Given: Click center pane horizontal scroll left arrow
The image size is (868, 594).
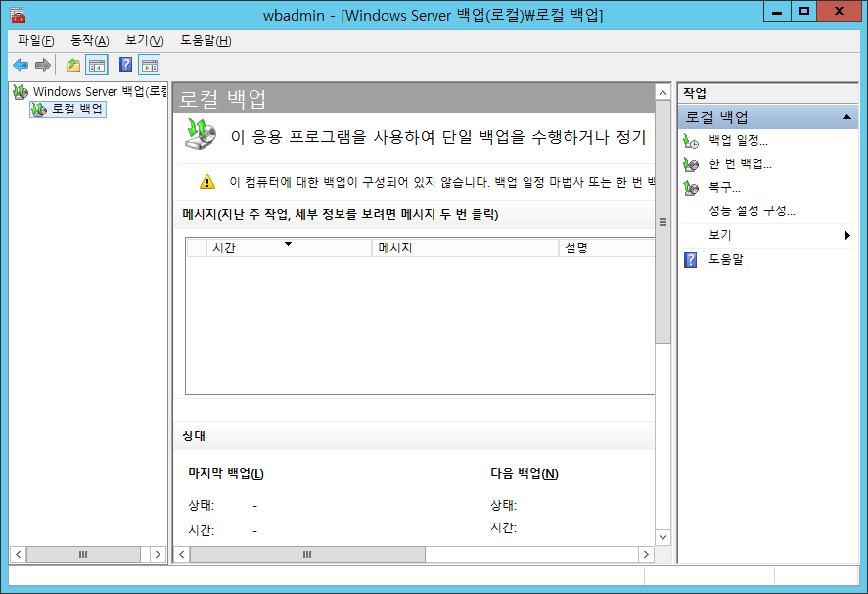Looking at the screenshot, I should point(182,554).
